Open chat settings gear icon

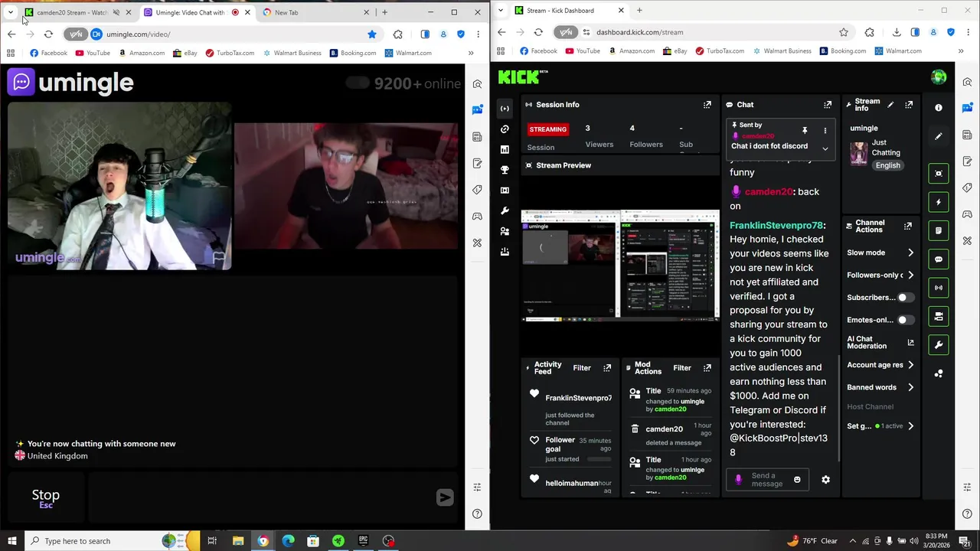pos(825,480)
